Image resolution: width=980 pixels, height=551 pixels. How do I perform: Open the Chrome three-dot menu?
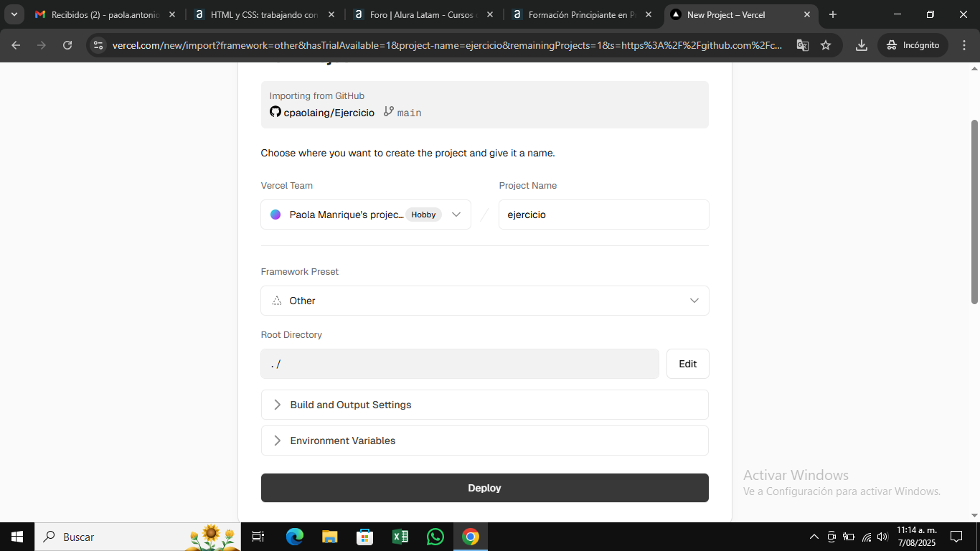pyautogui.click(x=963, y=45)
